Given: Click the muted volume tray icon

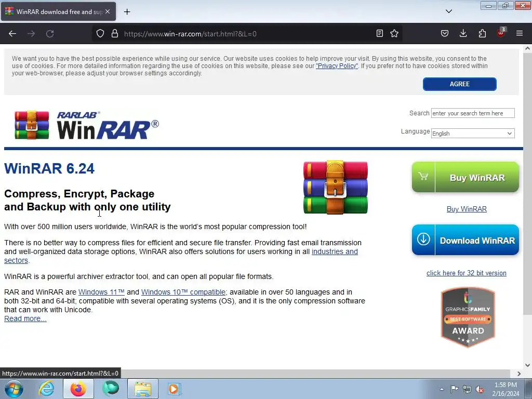Looking at the screenshot, I should [480, 389].
